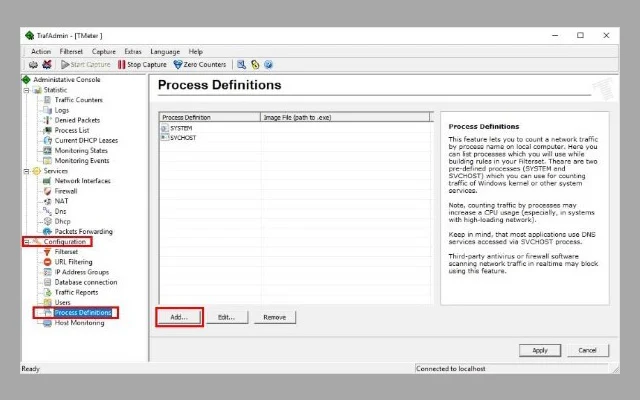The height and width of the screenshot is (400, 640).
Task: Collapse the Services tree node
Action: [x=27, y=171]
